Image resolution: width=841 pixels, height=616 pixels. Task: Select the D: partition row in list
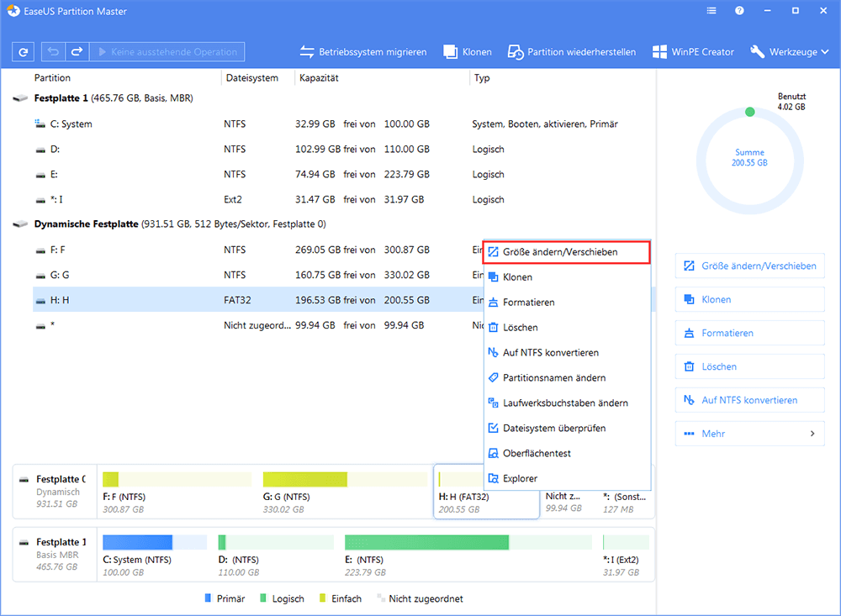343,149
